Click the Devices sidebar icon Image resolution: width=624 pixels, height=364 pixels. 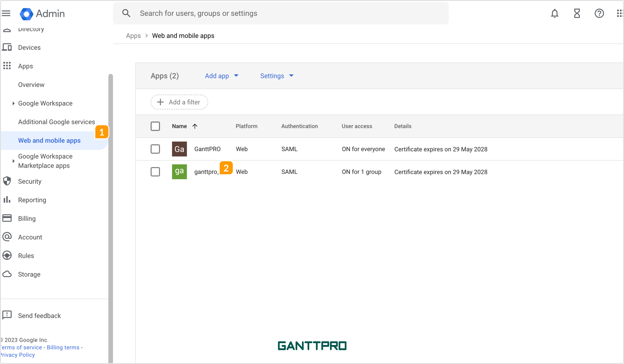7,47
